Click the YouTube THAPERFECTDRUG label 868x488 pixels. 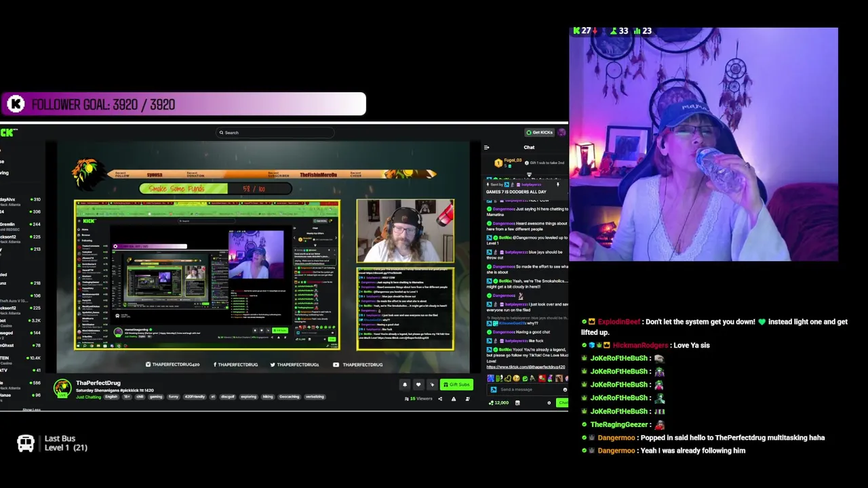click(x=359, y=365)
